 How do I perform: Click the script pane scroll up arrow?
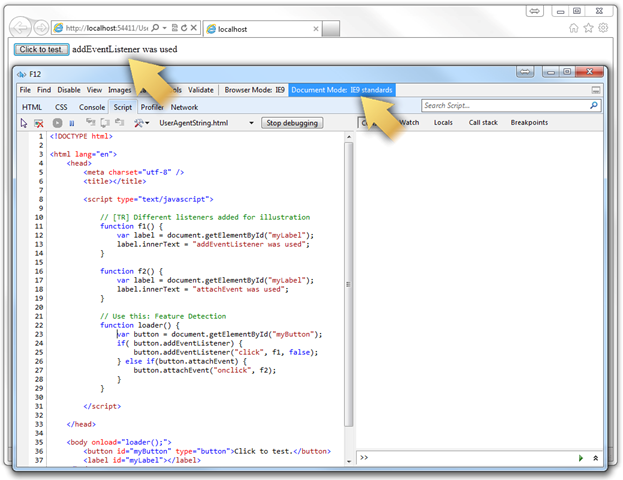click(x=348, y=137)
